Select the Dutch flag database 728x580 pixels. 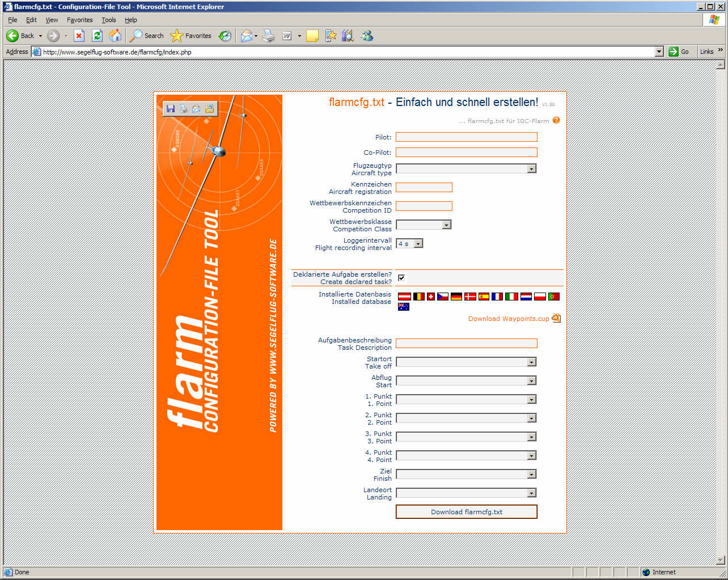pyautogui.click(x=526, y=297)
